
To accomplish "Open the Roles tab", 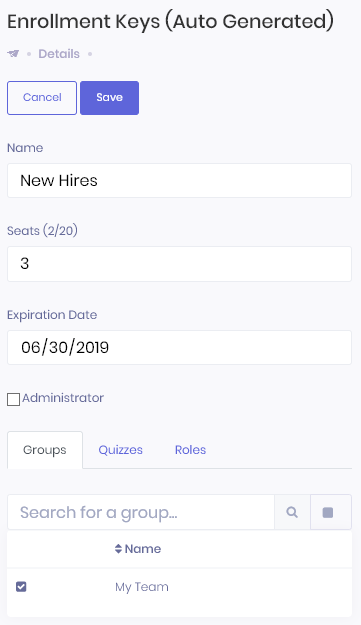I will [190, 450].
